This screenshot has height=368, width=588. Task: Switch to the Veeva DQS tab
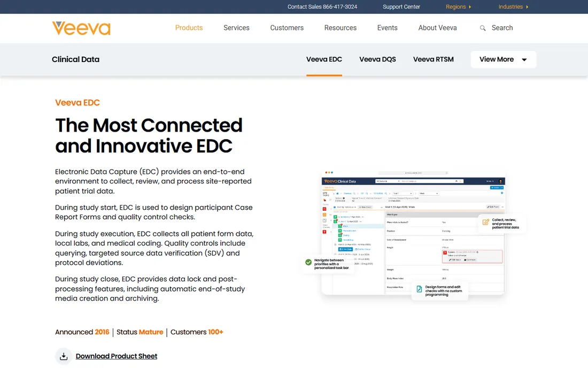pos(377,59)
